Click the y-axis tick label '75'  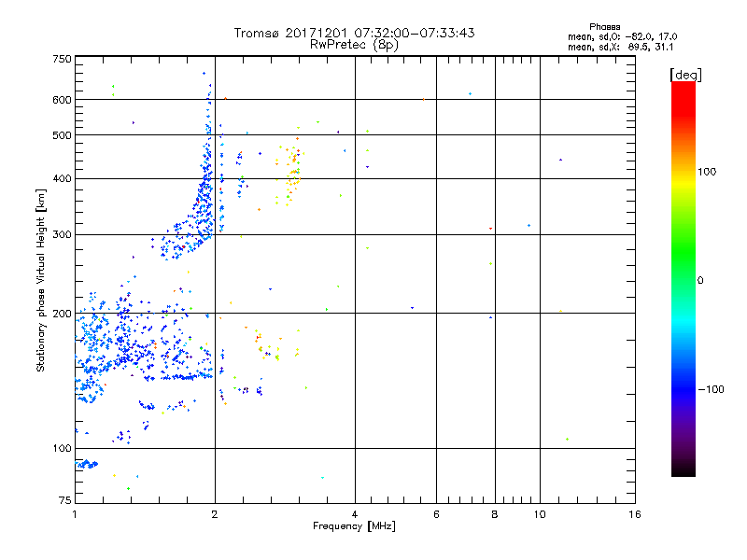65,500
